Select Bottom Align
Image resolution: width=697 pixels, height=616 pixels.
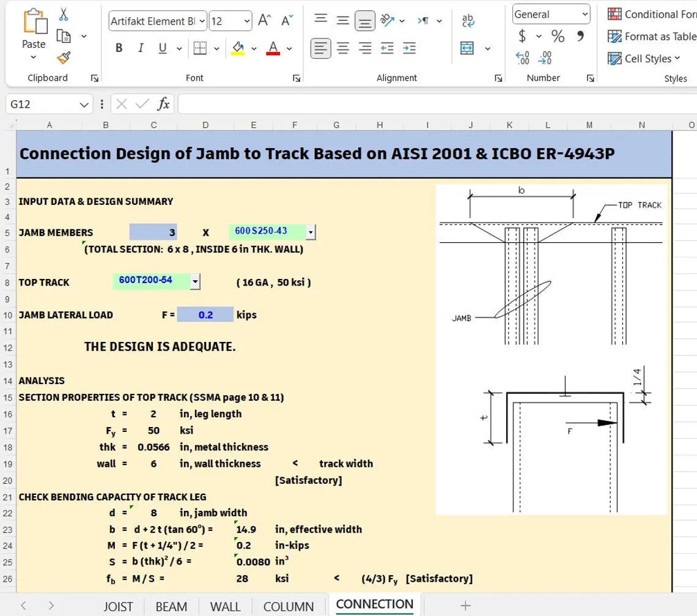tap(364, 21)
